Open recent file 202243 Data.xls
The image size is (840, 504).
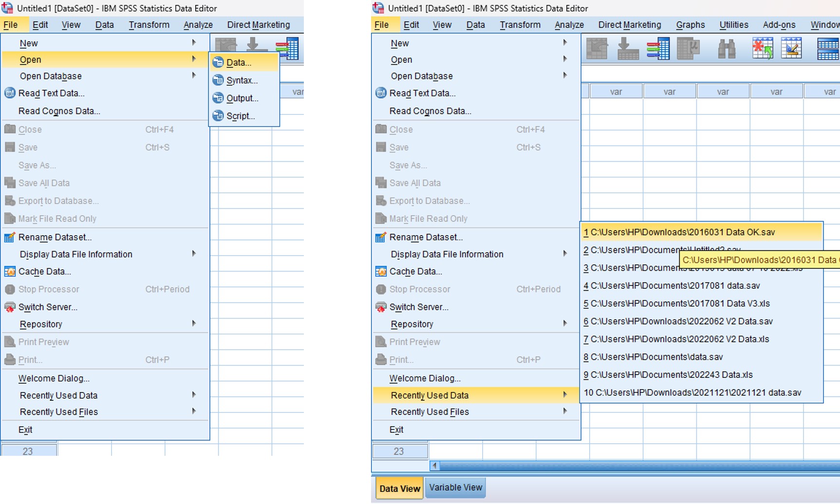(x=701, y=374)
